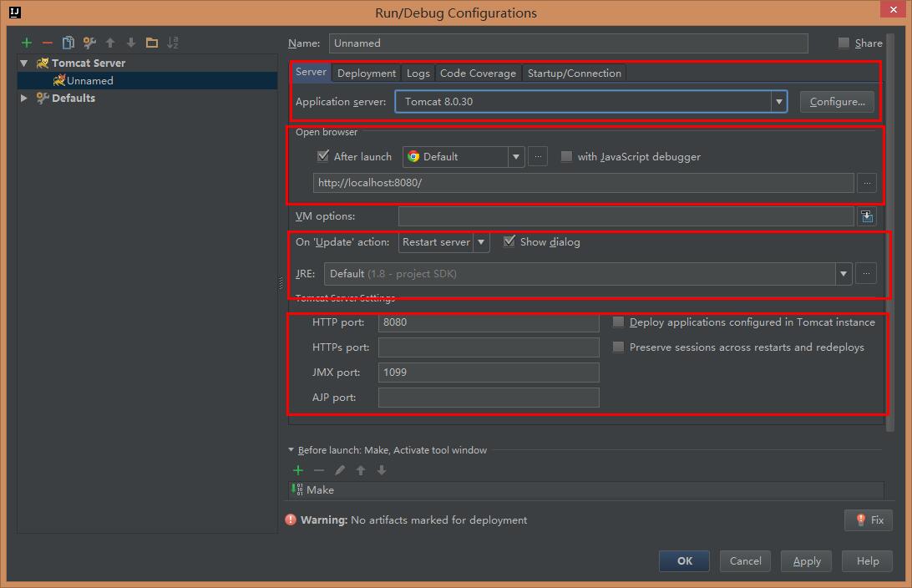
Task: Click the JMX port field
Action: (x=489, y=373)
